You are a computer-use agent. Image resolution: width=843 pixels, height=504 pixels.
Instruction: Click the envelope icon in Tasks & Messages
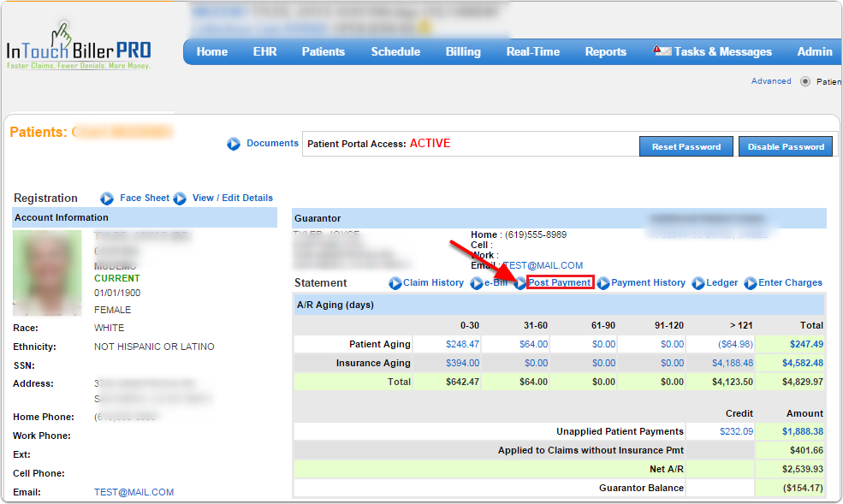point(662,51)
